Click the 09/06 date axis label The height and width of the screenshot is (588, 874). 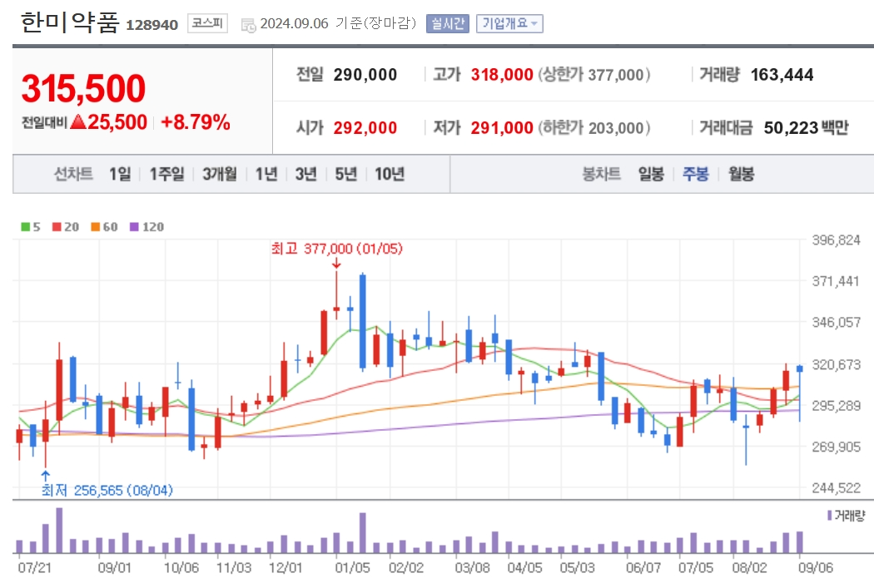pos(816,567)
